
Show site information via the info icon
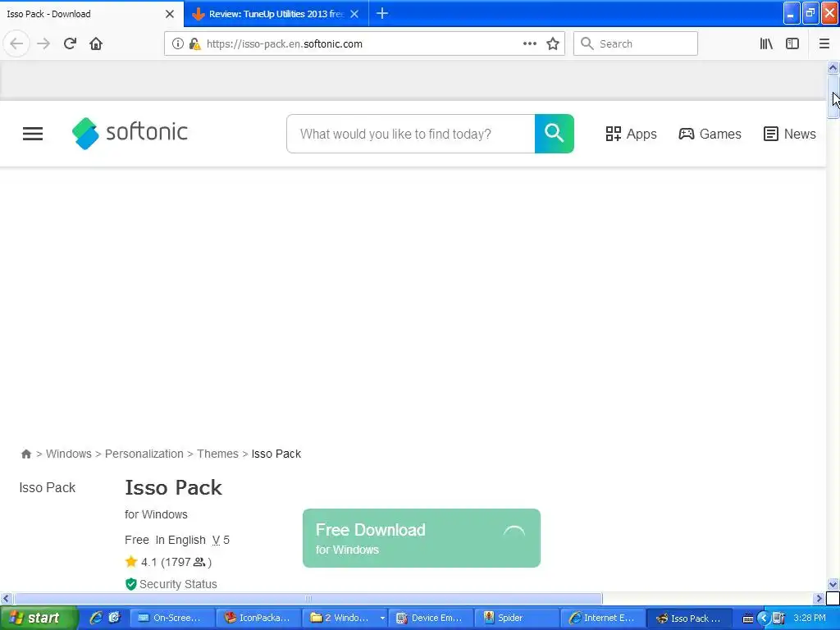(x=178, y=44)
